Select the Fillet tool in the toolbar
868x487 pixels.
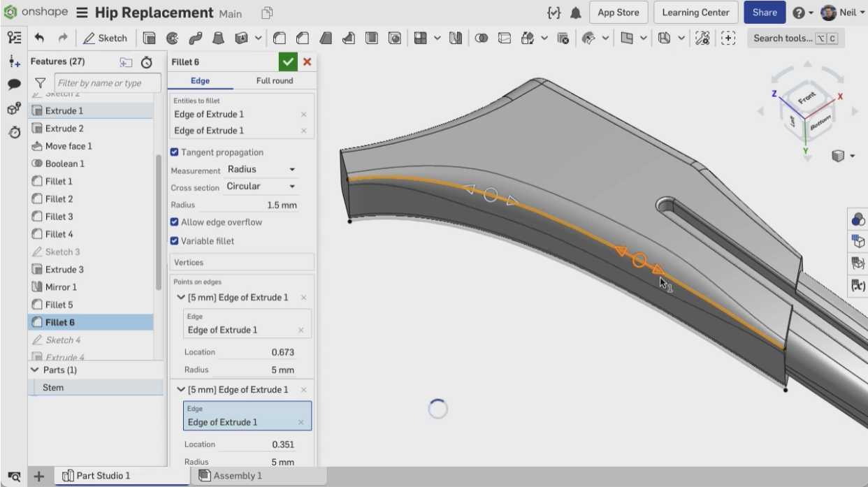(x=280, y=38)
